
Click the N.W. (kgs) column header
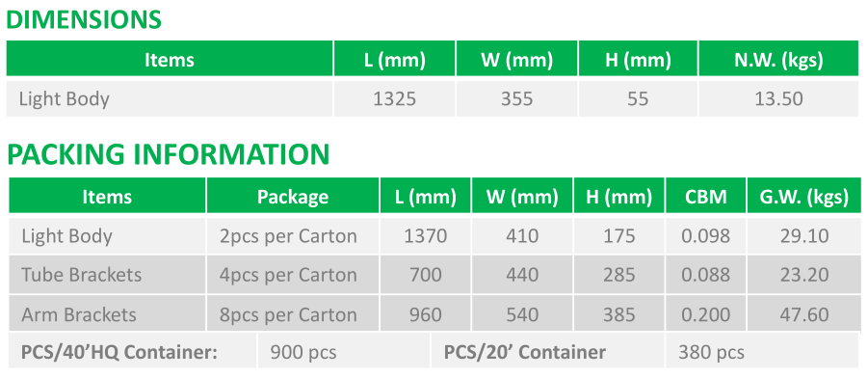pyautogui.click(x=778, y=59)
